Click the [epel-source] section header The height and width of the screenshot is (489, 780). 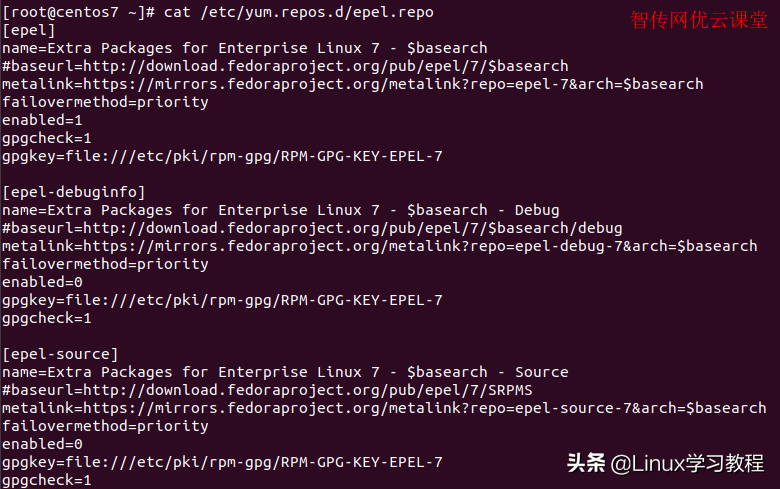pos(60,355)
